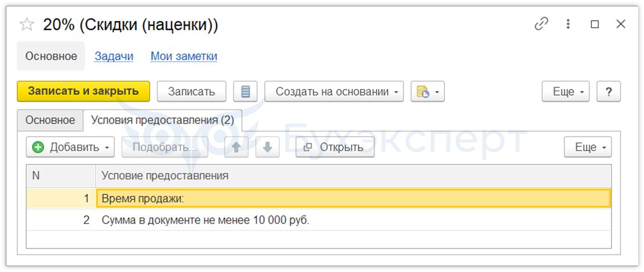Expand the upper Еще menu
This screenshot has height=272, width=644.
tap(566, 91)
